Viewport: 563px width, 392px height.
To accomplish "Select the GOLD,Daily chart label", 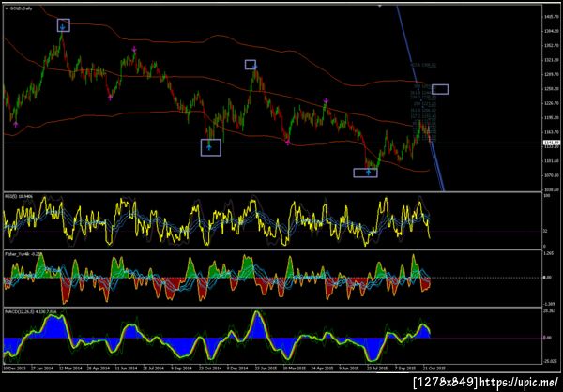I will click(x=21, y=8).
